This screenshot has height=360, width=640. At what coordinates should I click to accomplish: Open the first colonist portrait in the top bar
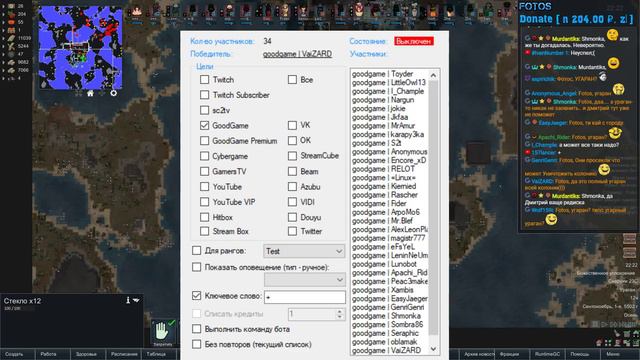coord(137,12)
